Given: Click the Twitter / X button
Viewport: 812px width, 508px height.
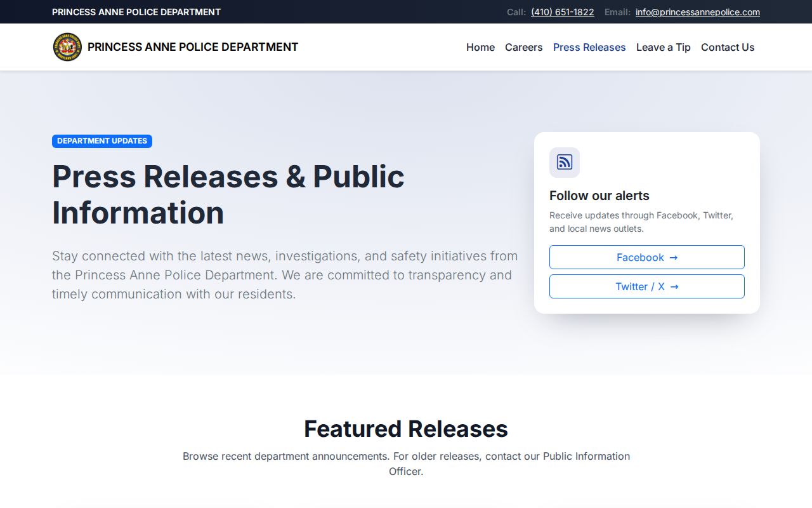Looking at the screenshot, I should (647, 286).
